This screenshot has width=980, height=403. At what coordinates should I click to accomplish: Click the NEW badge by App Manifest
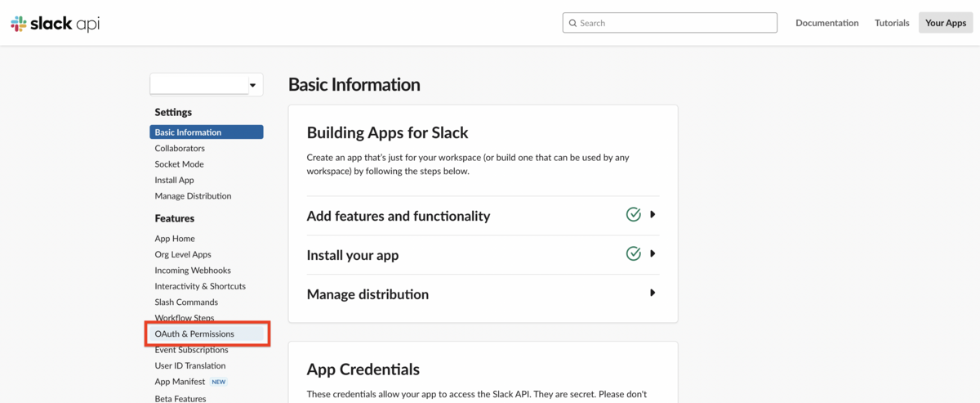219,382
